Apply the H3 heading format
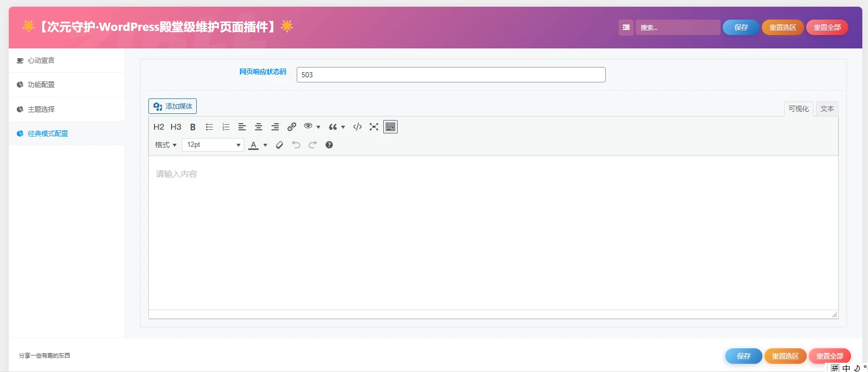Image resolution: width=868 pixels, height=372 pixels. (x=176, y=127)
